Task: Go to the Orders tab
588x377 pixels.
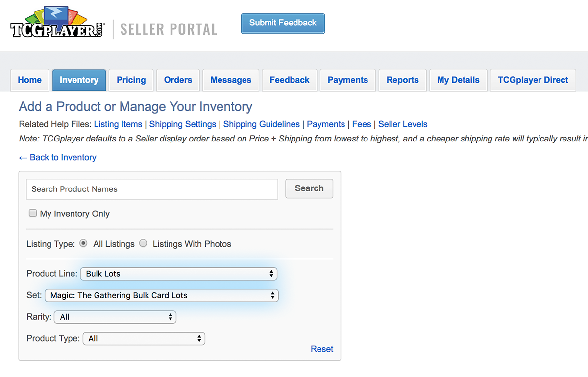Action: tap(178, 80)
